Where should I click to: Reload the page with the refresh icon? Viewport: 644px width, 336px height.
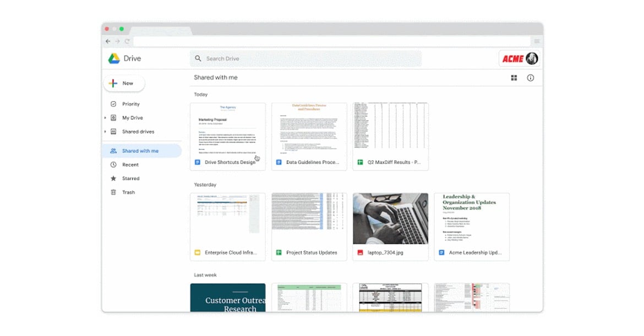tap(127, 41)
